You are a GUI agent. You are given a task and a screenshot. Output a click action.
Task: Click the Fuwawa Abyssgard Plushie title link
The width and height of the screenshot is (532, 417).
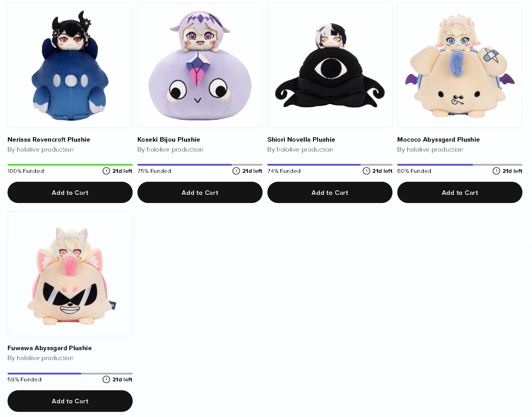pos(50,348)
